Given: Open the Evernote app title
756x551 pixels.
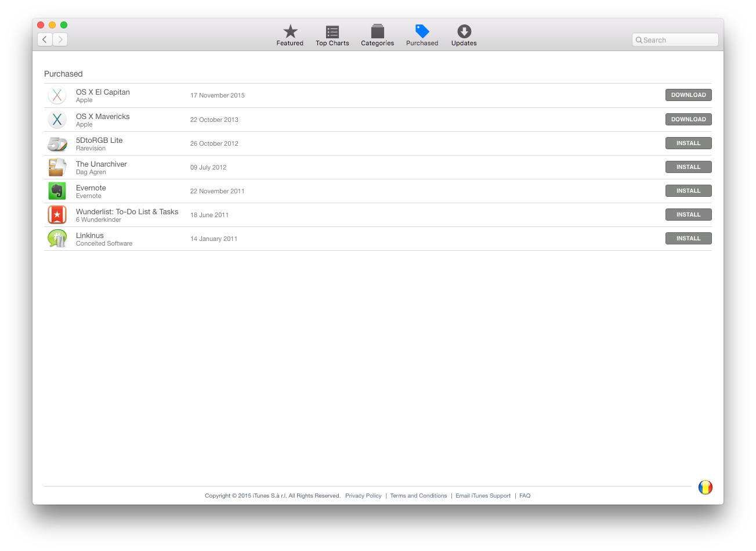Looking at the screenshot, I should point(91,188).
